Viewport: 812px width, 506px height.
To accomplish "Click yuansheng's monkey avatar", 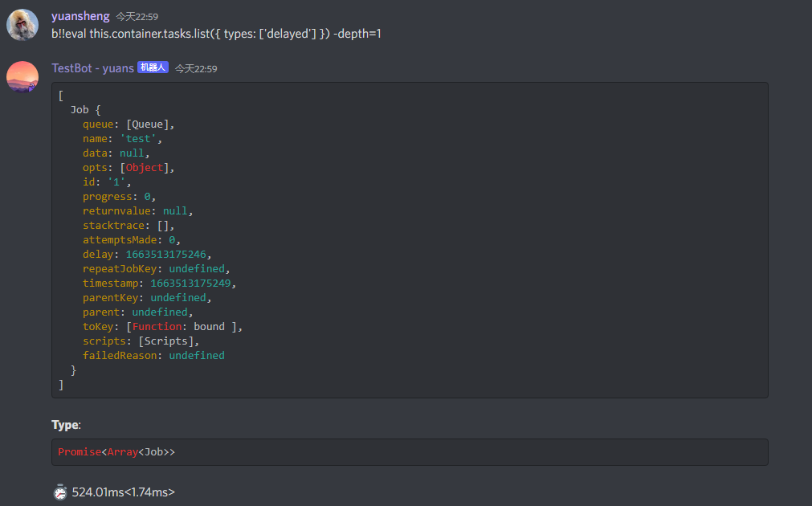I will point(22,24).
